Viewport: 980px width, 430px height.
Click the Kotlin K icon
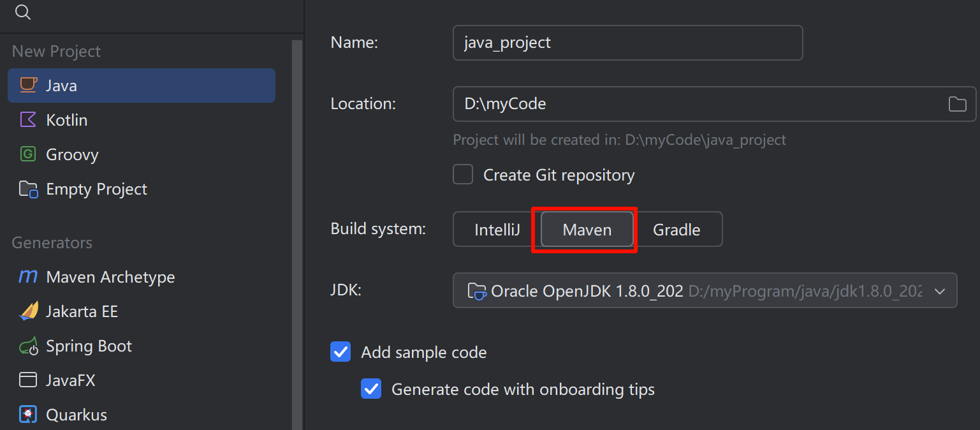pos(28,119)
